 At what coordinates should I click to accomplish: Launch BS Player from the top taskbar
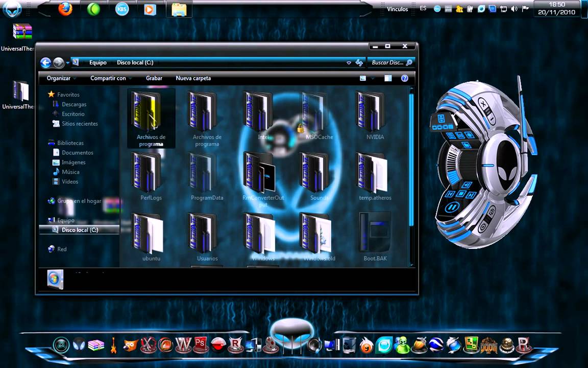[x=121, y=9]
